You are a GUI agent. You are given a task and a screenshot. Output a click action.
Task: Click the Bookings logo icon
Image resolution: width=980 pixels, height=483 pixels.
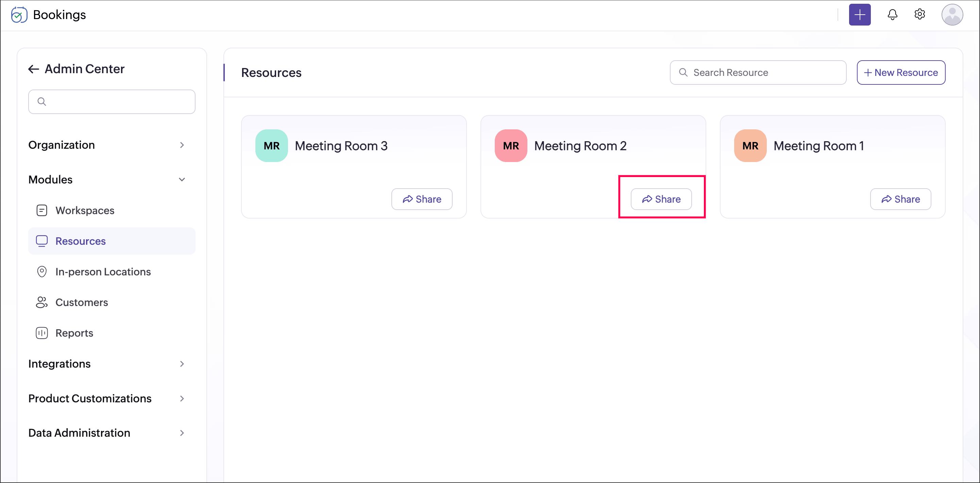[19, 15]
